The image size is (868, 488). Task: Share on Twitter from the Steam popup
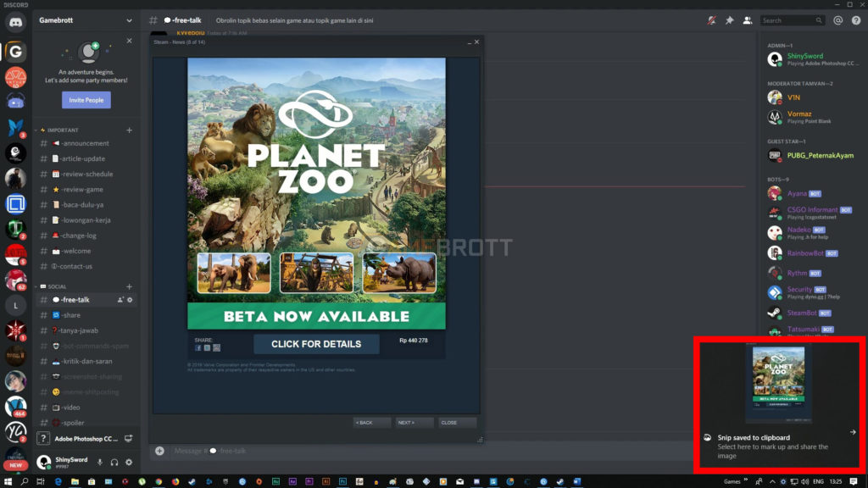tap(207, 348)
